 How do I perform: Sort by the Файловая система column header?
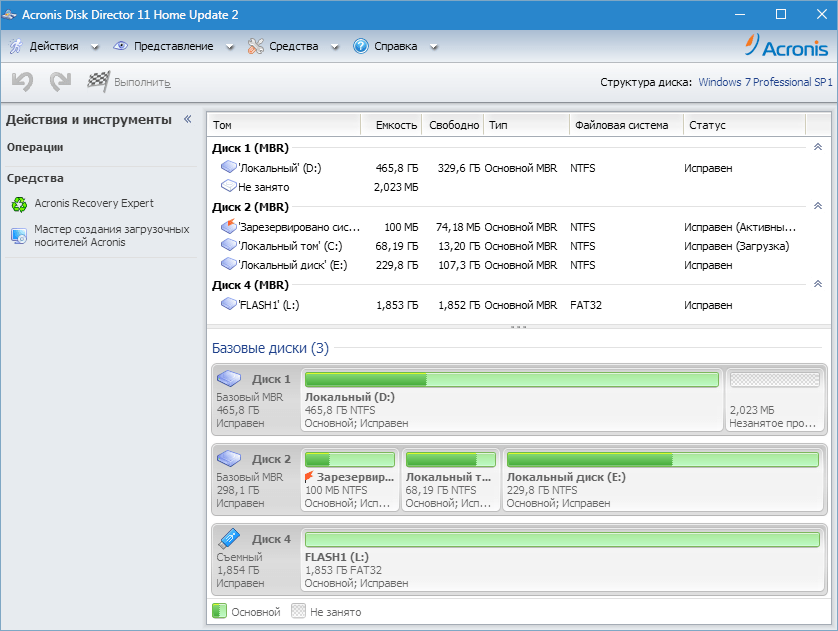626,125
